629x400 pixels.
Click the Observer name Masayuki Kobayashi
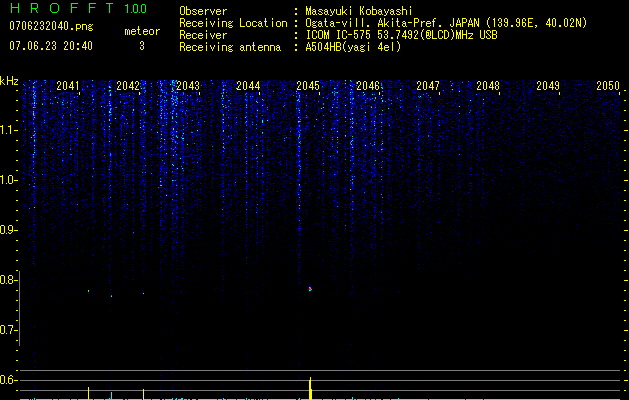[359, 11]
